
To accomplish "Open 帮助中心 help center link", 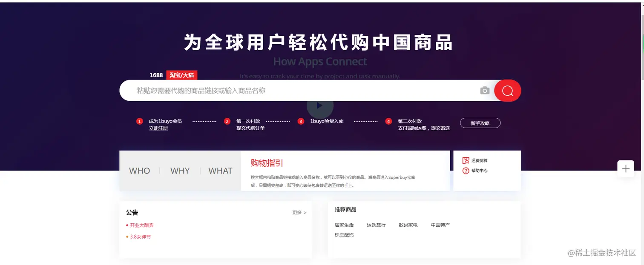I will (480, 171).
